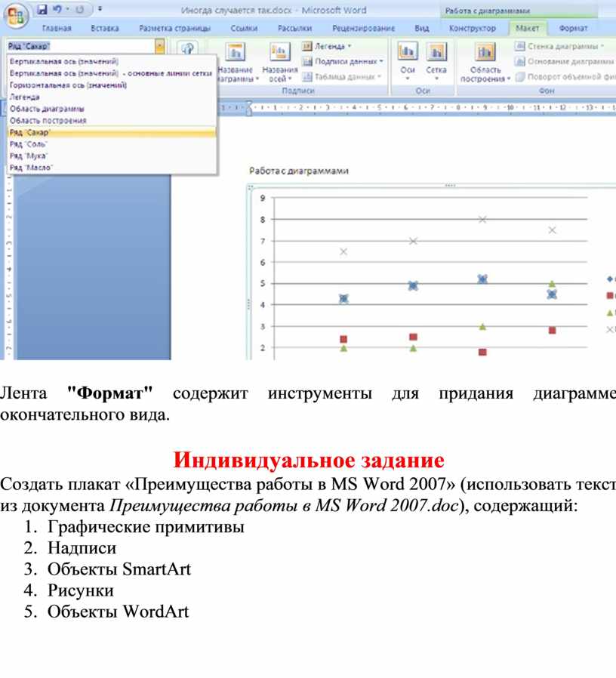Save the document via floppy icon
This screenshot has width=616, height=678.
(42, 9)
